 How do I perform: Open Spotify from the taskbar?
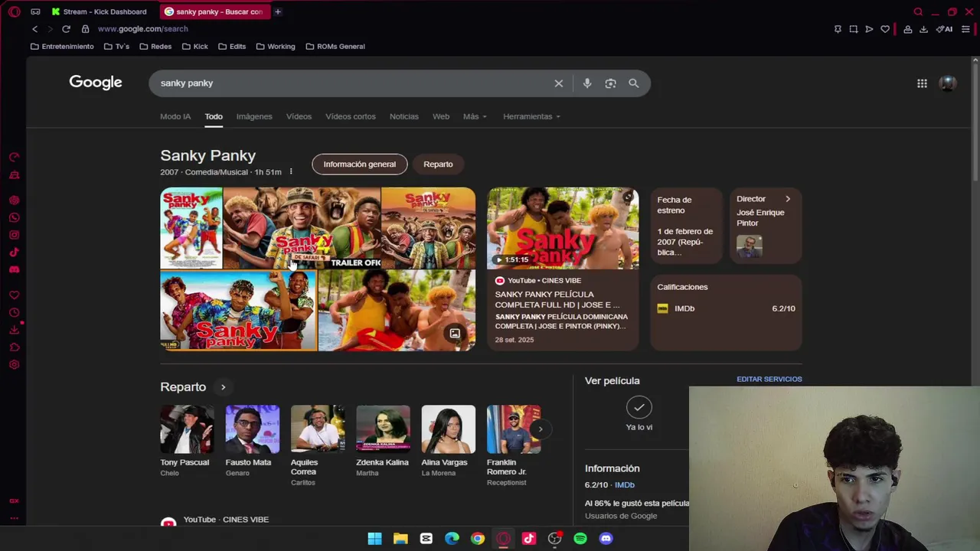click(x=580, y=539)
